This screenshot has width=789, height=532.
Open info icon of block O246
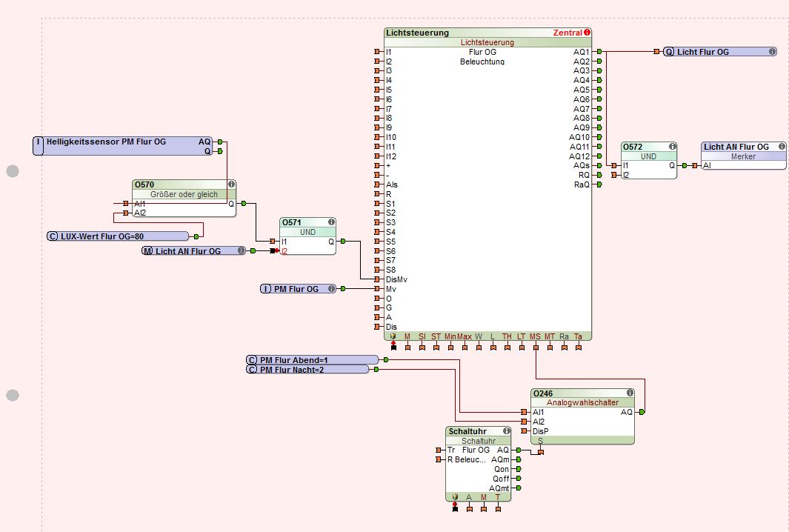click(630, 393)
